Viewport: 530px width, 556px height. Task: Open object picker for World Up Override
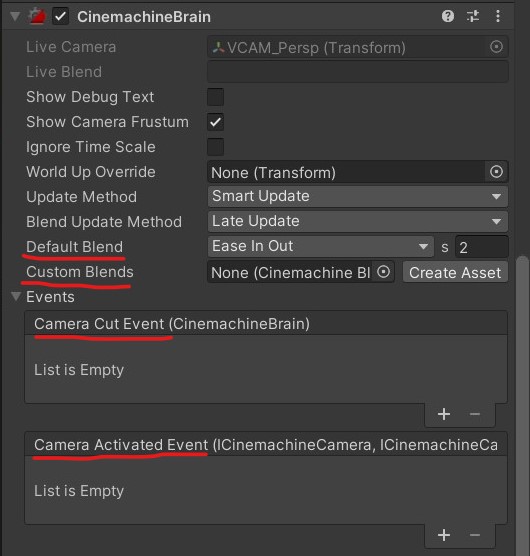pyautogui.click(x=496, y=172)
